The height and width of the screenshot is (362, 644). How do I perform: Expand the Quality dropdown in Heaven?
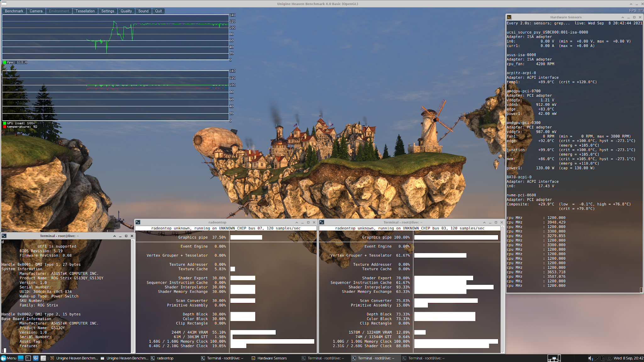(126, 11)
